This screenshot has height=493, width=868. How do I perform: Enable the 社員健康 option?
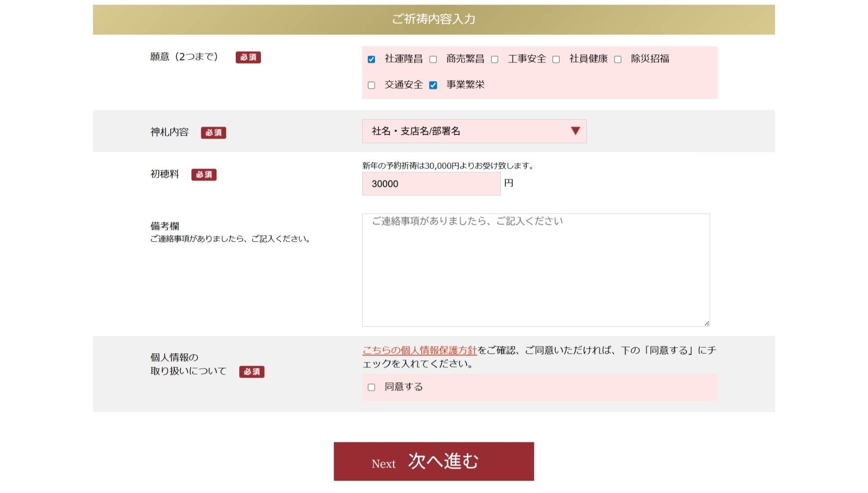[556, 60]
